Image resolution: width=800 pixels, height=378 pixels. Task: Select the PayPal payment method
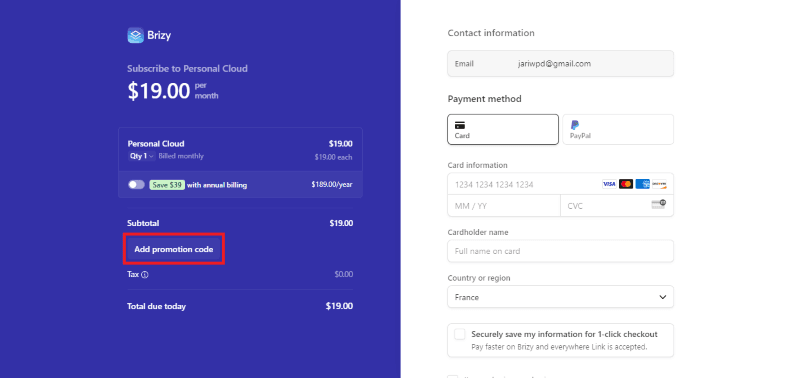pyautogui.click(x=618, y=130)
